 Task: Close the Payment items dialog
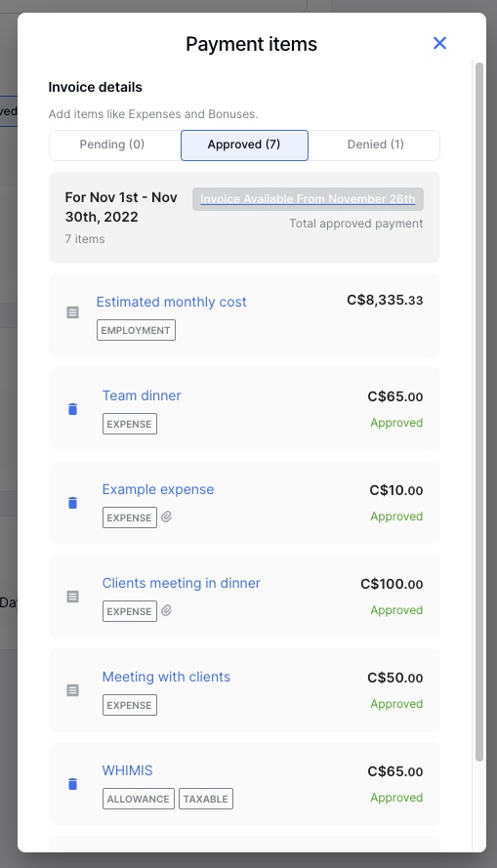[439, 43]
